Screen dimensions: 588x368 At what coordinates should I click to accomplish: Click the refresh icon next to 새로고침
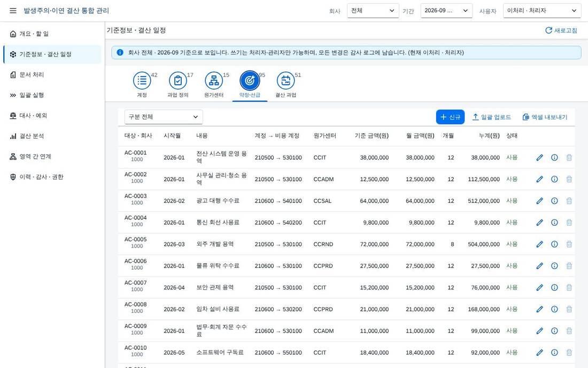[x=548, y=30]
